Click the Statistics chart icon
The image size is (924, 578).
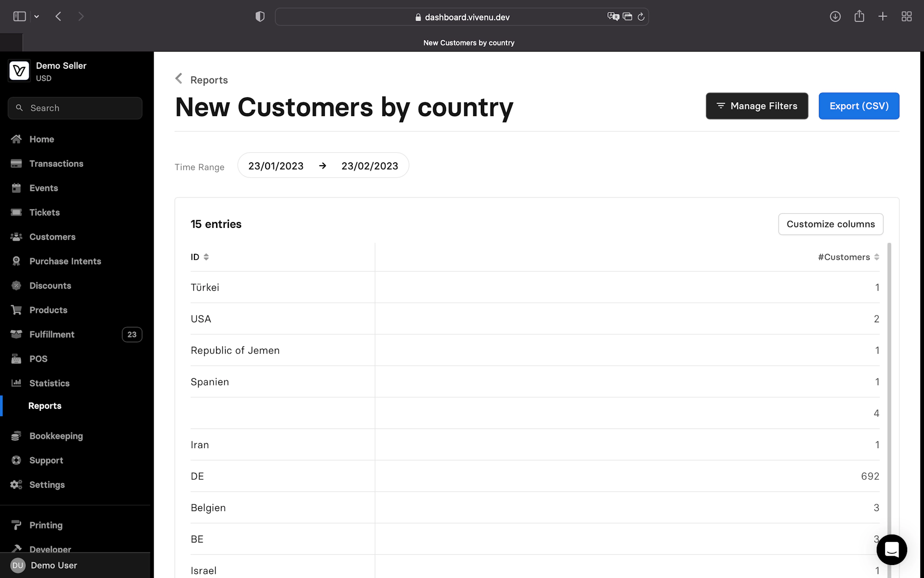[x=16, y=383]
